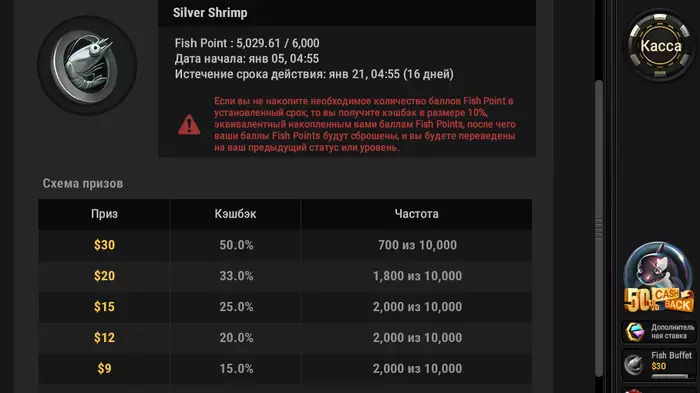Click the red warning triangle icon

click(189, 125)
